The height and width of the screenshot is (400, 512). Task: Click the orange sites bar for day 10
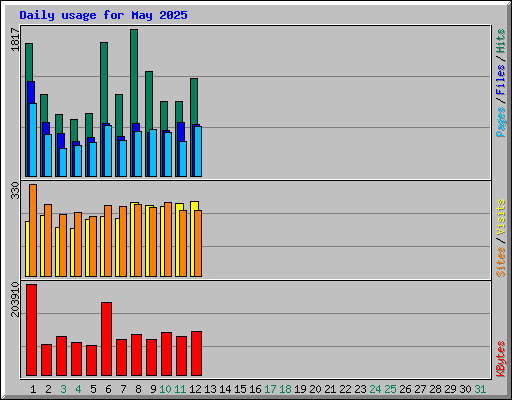tap(168, 239)
